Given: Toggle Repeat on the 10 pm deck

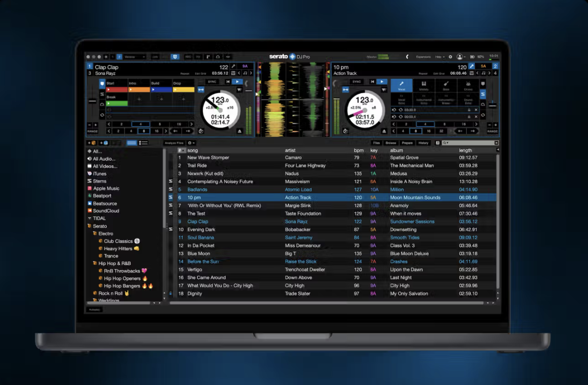Looking at the screenshot, I should (x=423, y=74).
